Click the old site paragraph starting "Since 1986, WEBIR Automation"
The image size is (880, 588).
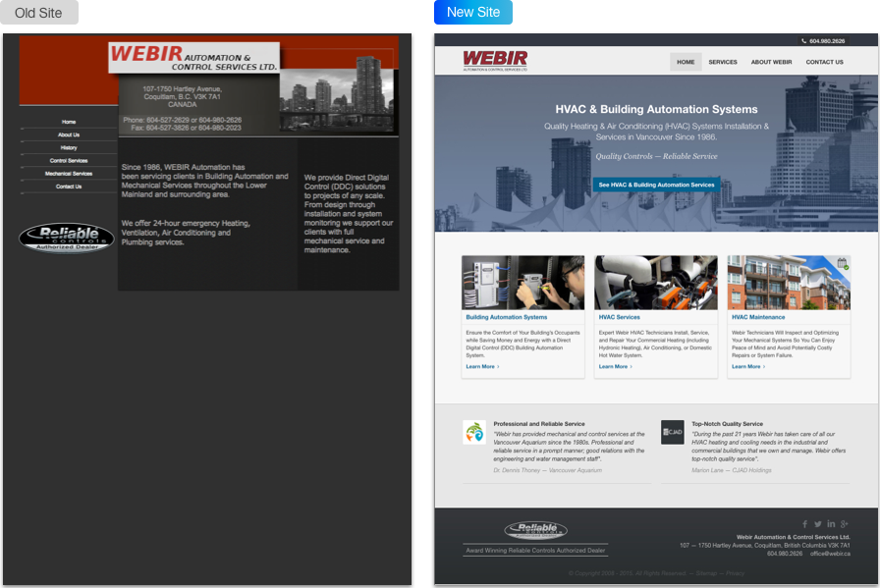205,181
